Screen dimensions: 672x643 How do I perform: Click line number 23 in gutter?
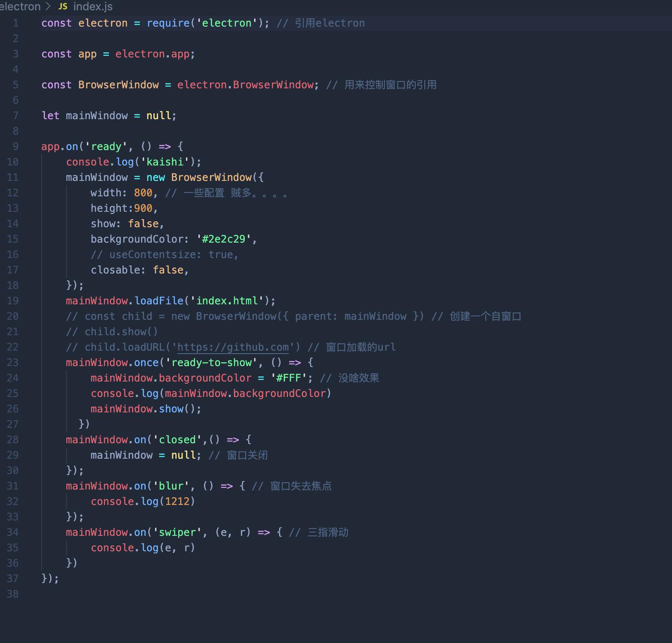(x=12, y=363)
